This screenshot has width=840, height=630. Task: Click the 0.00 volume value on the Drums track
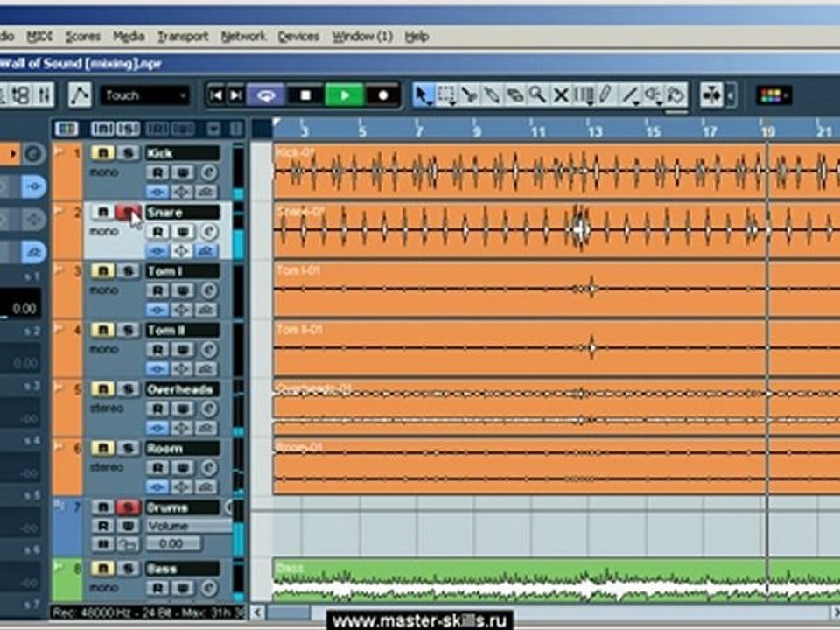tap(173, 544)
